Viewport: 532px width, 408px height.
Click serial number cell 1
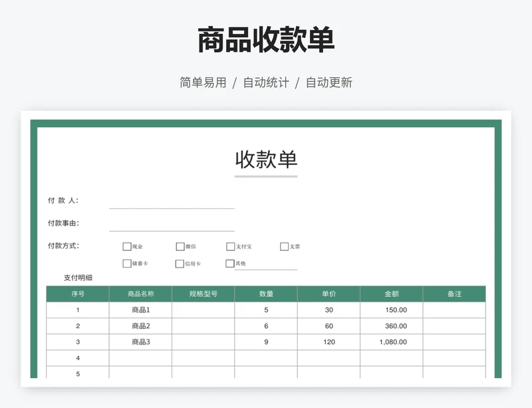coord(78,309)
